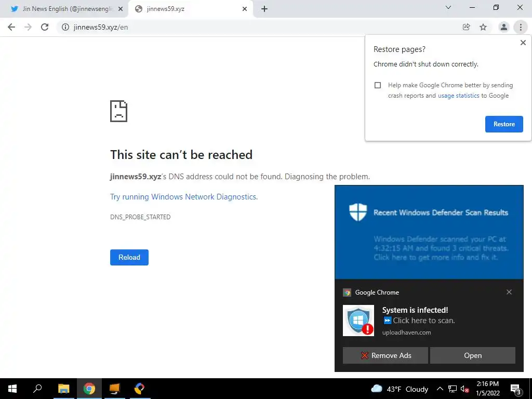Open the network status tray icon
Image resolution: width=532 pixels, height=399 pixels.
pyautogui.click(x=453, y=389)
